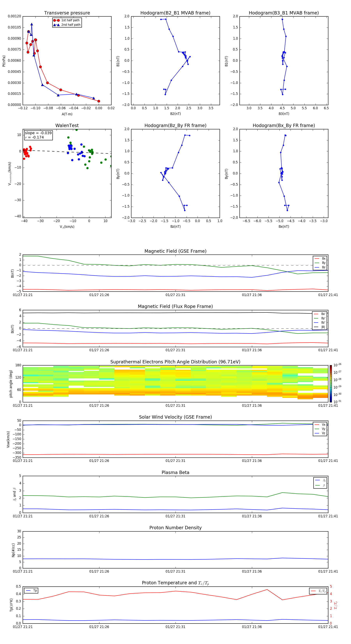
Task: Click 'Tp' legend entry in temperature panel
Action: tap(31, 591)
